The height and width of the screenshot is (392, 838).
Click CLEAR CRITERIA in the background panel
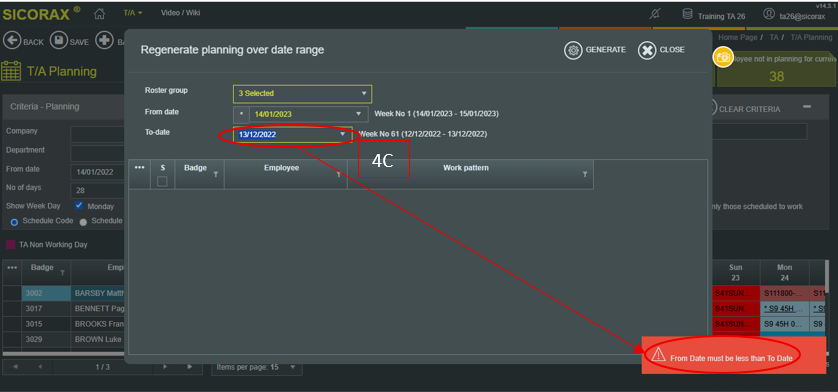point(749,109)
